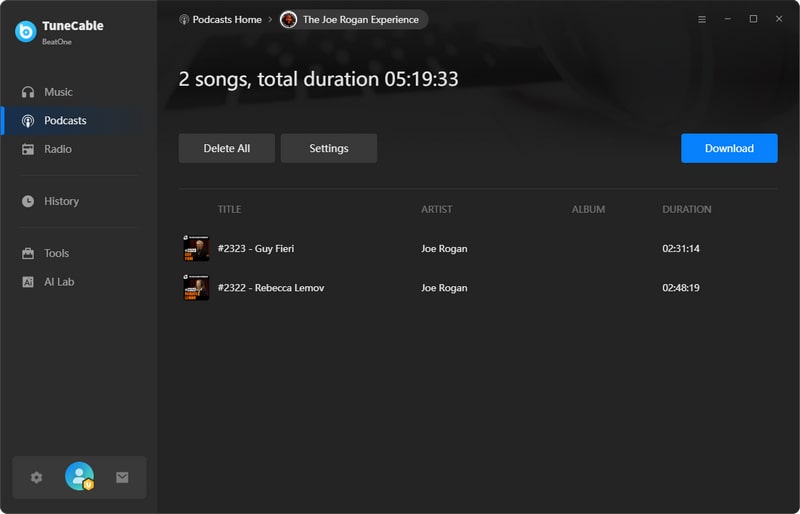The image size is (800, 514).
Task: Click the TuneCable logo icon
Action: (x=26, y=31)
